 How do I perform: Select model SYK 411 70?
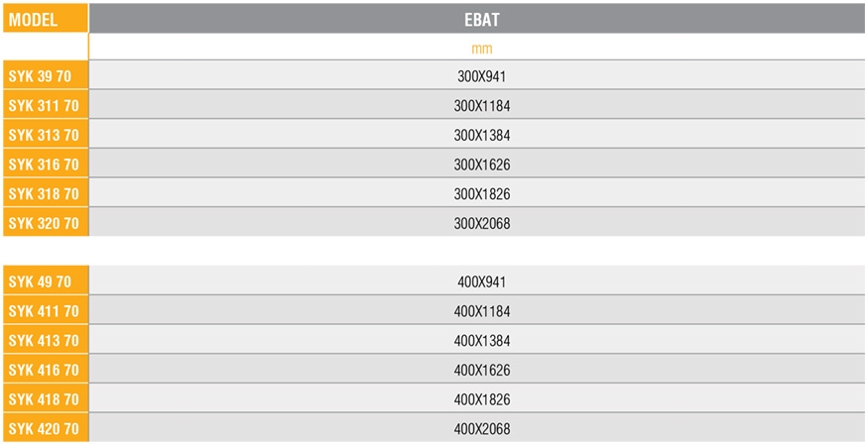coord(44,311)
